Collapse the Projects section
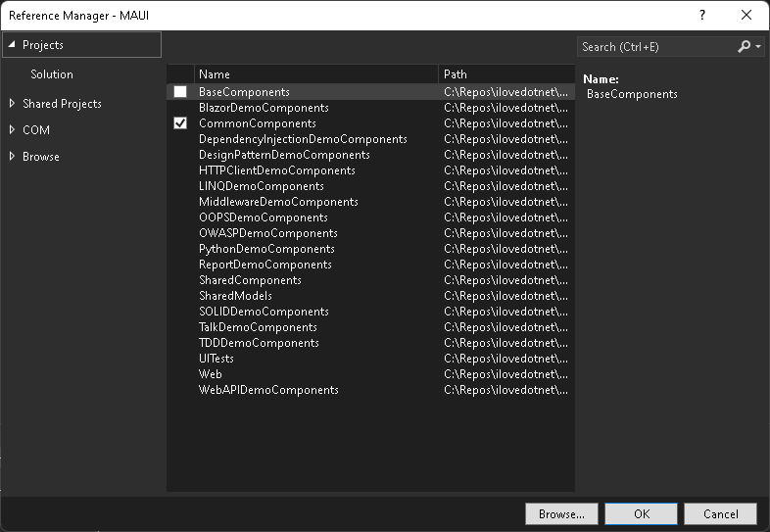This screenshot has width=770, height=532. [x=12, y=45]
